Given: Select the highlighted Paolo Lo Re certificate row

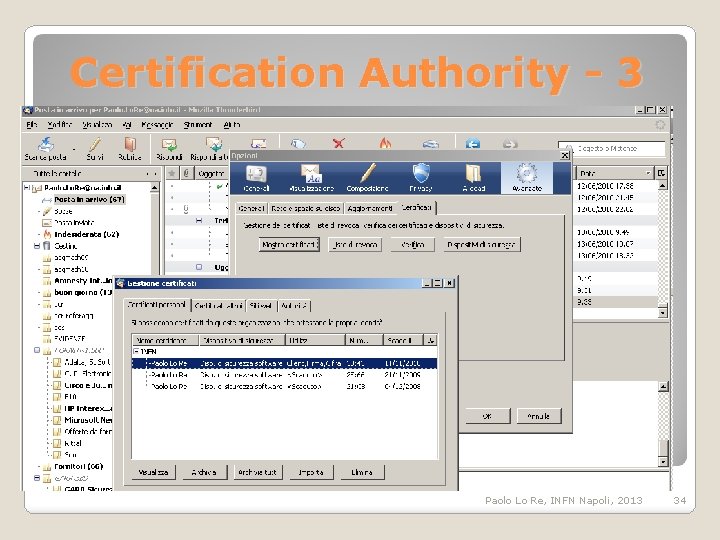Looking at the screenshot, I should tap(285, 363).
